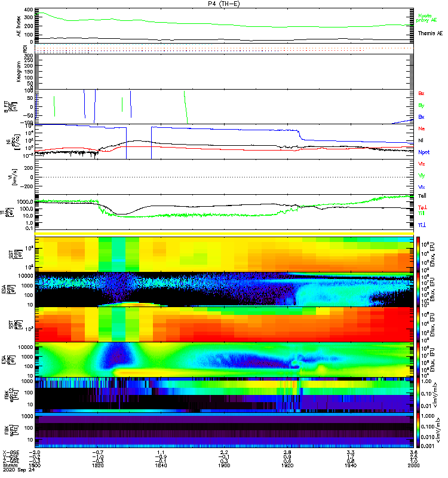The height and width of the screenshot is (478, 448).
Task: Click the 1800 time tick label
Action: [x=35, y=465]
